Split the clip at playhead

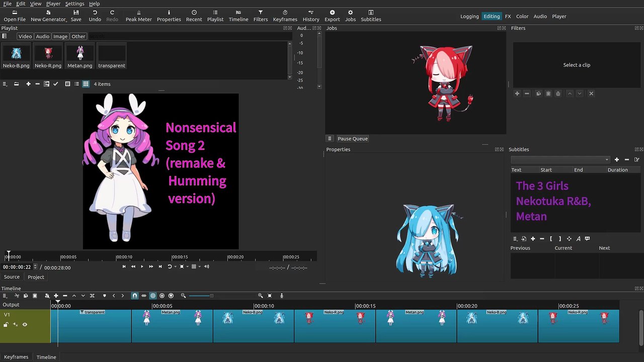pos(92,296)
